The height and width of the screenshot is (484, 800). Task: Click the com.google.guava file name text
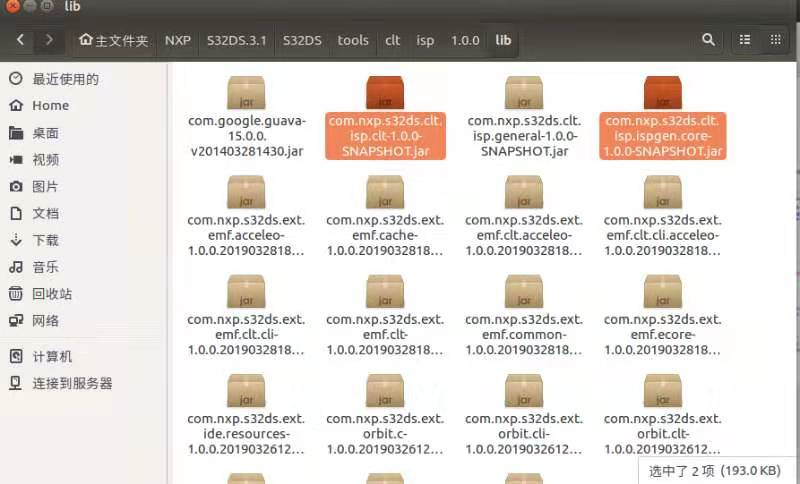coord(247,136)
